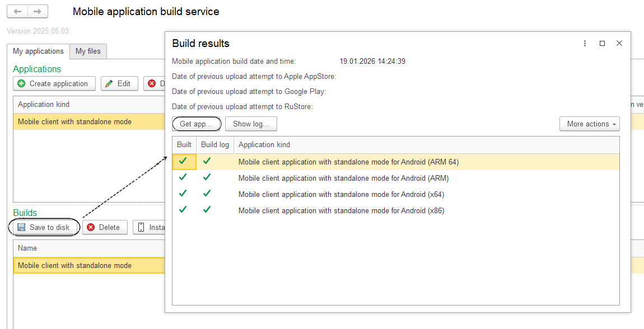Click the floppy disk Save to disk icon
The height and width of the screenshot is (329, 644).
21,227
